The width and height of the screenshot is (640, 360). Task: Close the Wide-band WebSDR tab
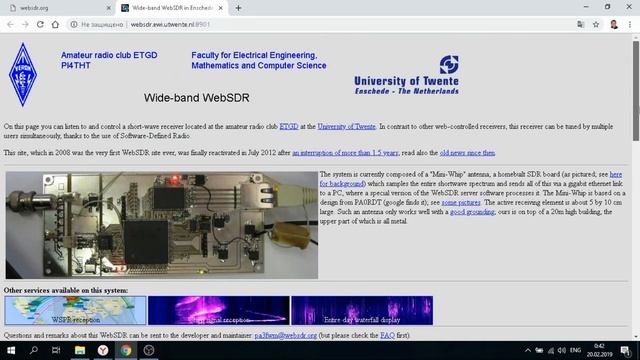click(221, 8)
